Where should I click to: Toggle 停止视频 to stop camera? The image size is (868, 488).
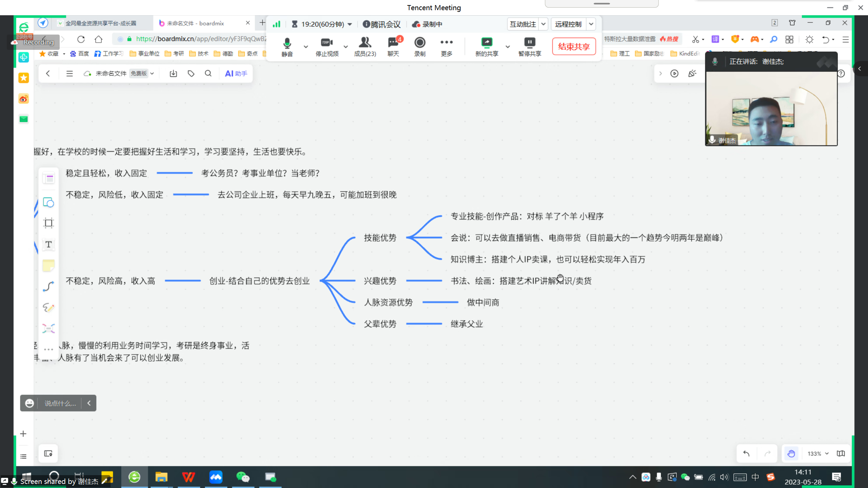[x=327, y=46]
